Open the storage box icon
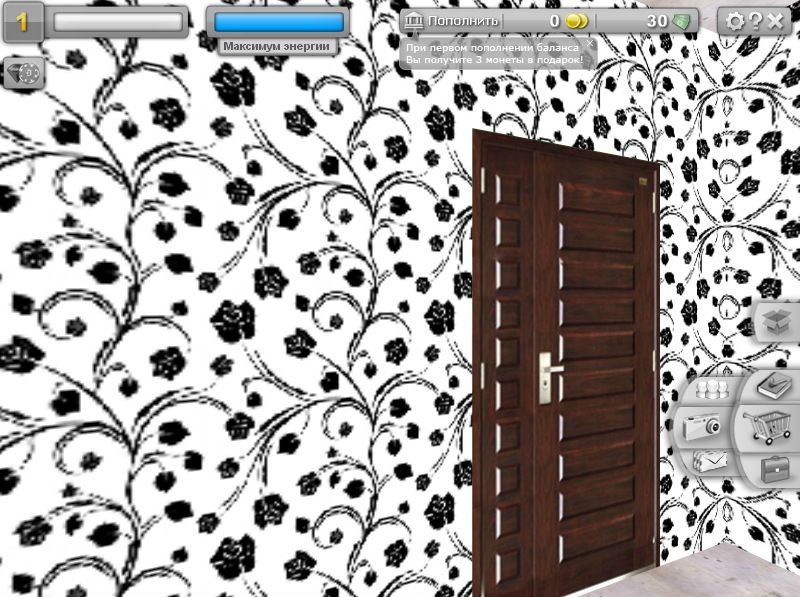Image resolution: width=800 pixels, height=597 pixels. coord(776,322)
